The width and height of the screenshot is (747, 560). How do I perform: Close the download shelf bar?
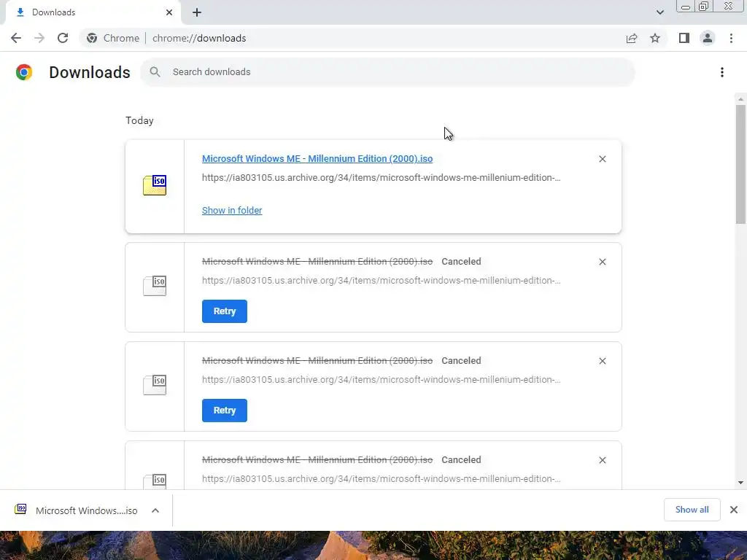734,510
